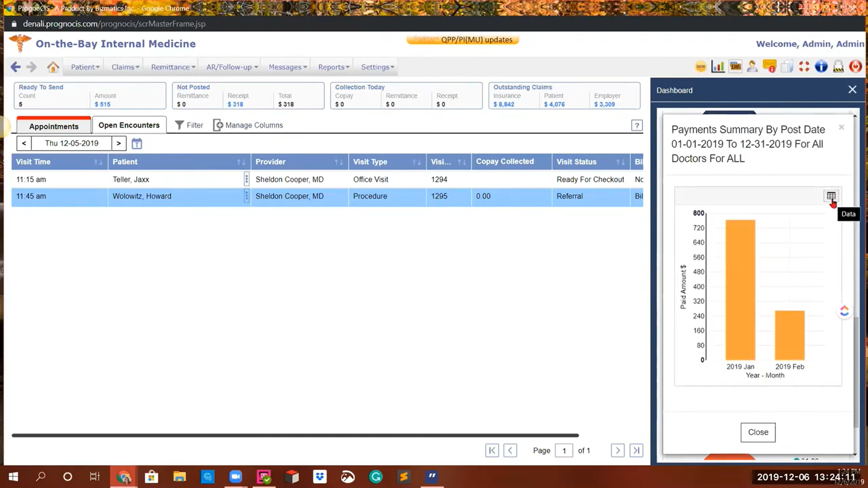Switch to Open Encounters tab
The height and width of the screenshot is (488, 868).
(x=129, y=125)
